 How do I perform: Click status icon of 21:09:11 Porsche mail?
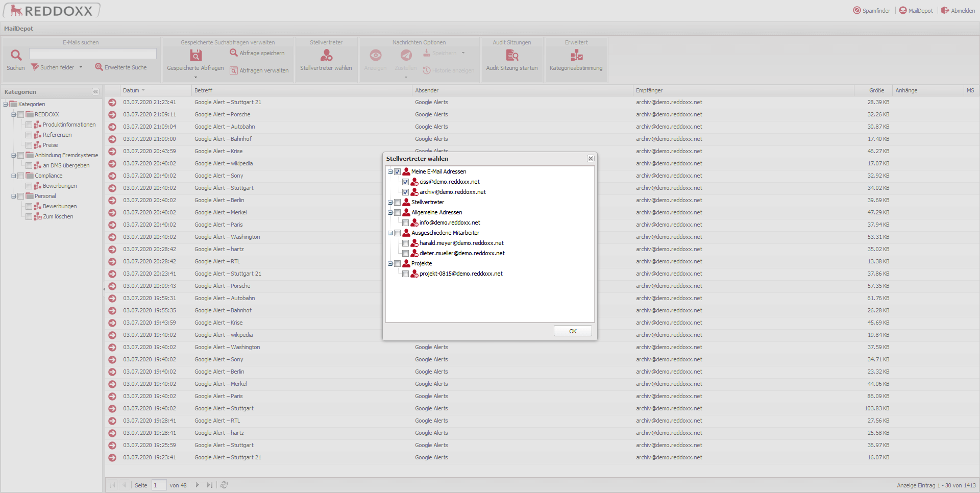tap(112, 115)
